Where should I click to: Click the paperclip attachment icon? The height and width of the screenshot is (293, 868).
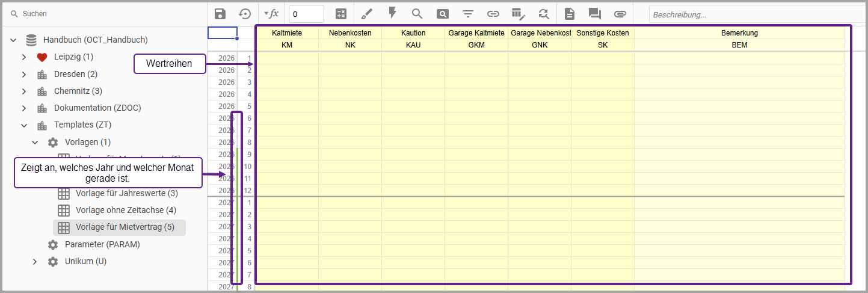pyautogui.click(x=620, y=14)
